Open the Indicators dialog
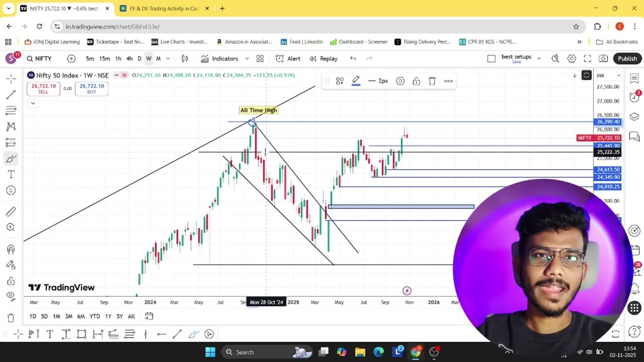The width and height of the screenshot is (644, 362). click(x=219, y=59)
